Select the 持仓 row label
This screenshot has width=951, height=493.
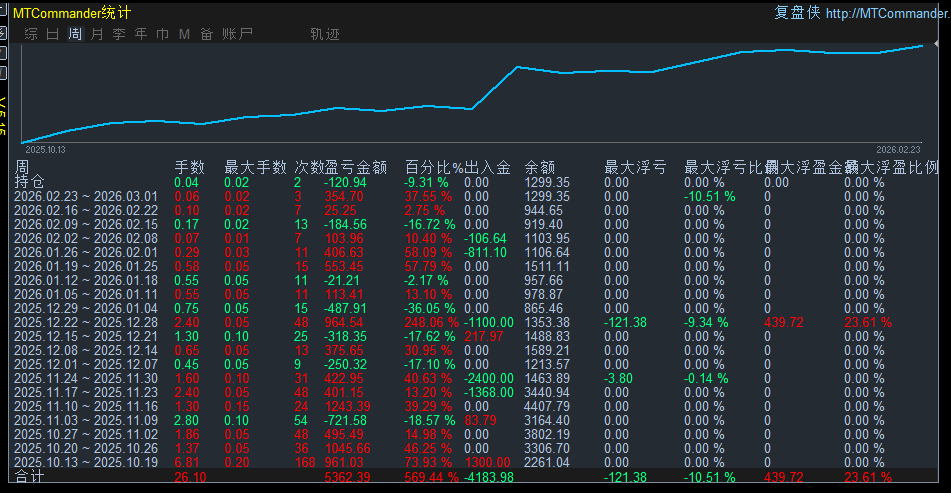click(x=29, y=181)
